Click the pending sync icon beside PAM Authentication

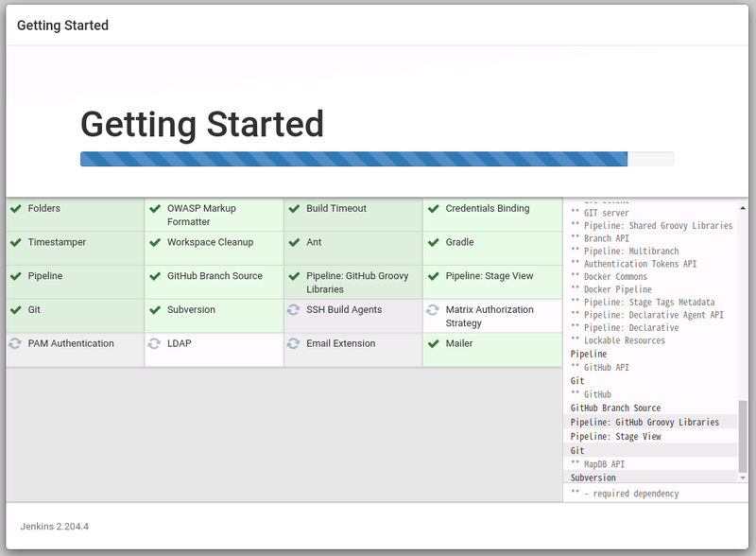click(15, 343)
